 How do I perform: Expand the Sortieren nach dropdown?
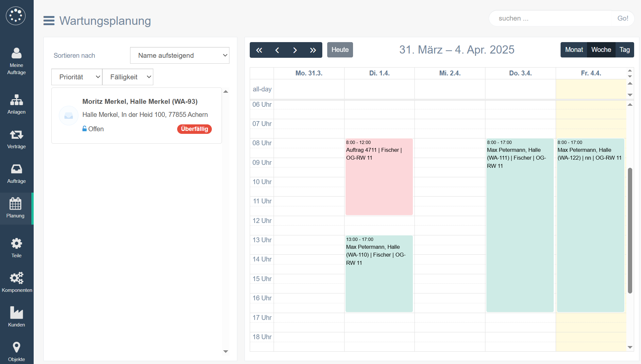coord(179,55)
